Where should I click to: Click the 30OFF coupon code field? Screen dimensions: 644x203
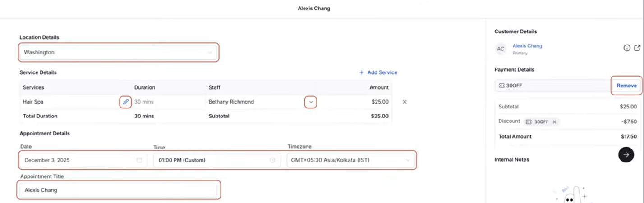[x=552, y=86]
